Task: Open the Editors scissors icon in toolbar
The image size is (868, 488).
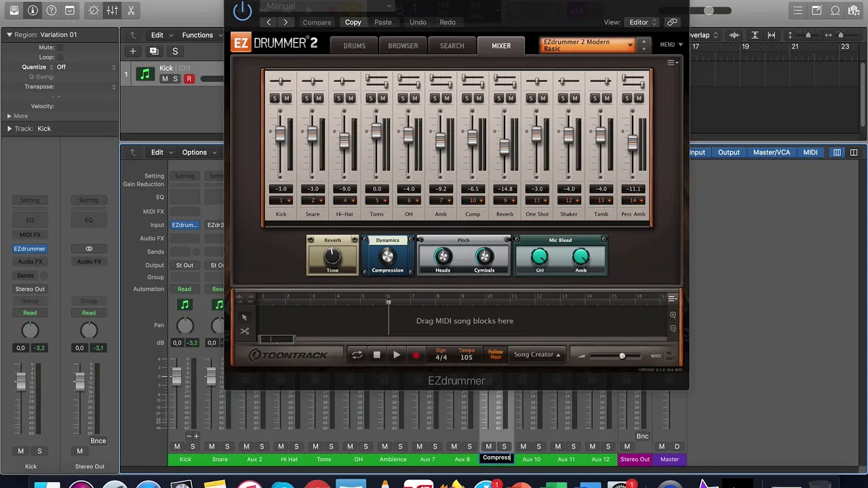Action: (131, 11)
